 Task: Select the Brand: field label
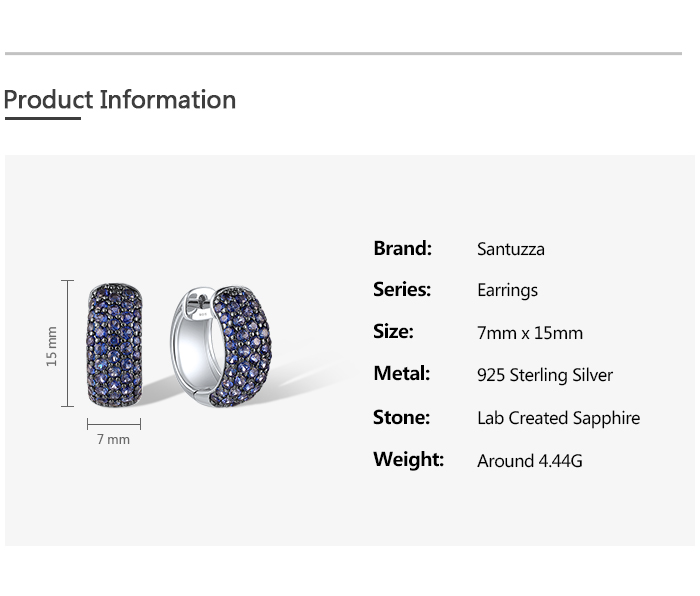pos(402,248)
